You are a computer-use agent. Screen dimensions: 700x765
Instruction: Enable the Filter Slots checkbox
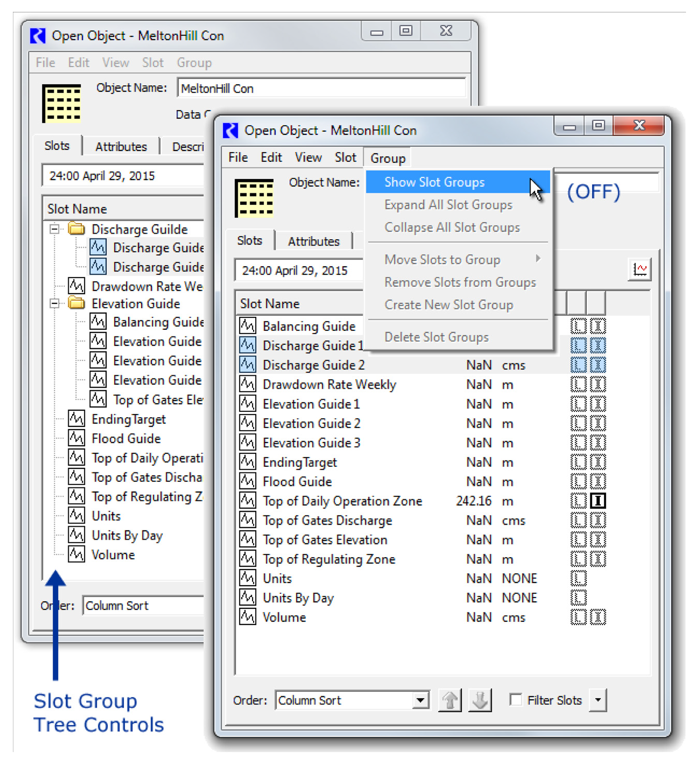pos(515,699)
